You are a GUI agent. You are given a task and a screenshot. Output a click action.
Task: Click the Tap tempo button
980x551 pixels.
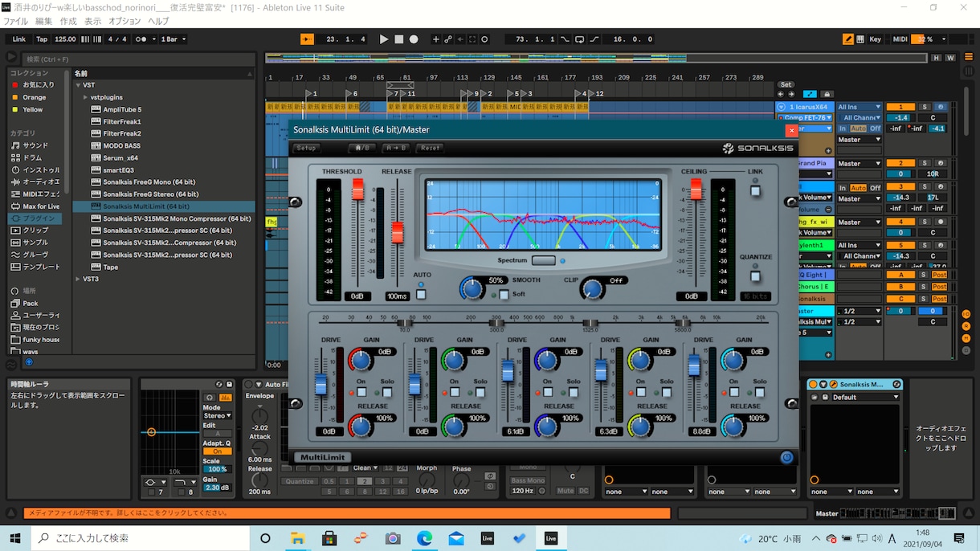[x=42, y=39]
